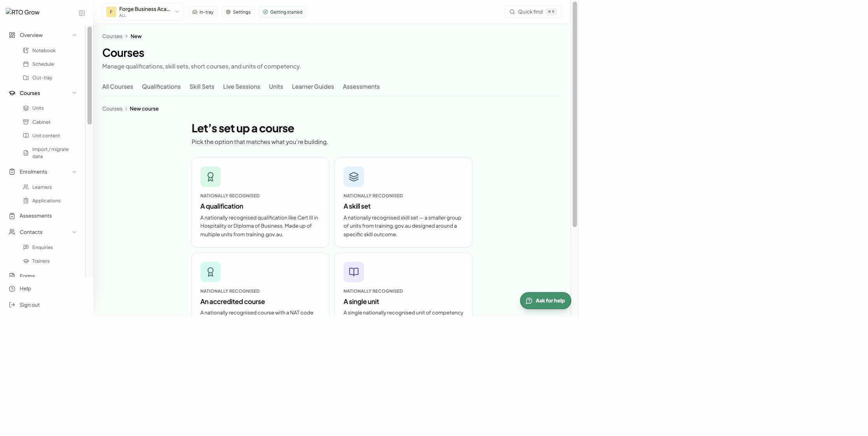Collapse the Overview section chevron
Screen dimensions: 868x436
coord(74,35)
